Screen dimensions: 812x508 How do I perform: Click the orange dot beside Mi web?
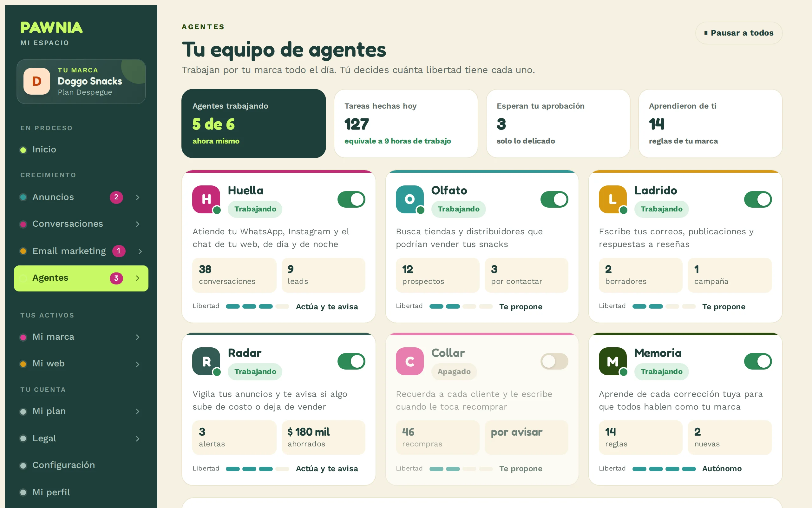click(23, 364)
